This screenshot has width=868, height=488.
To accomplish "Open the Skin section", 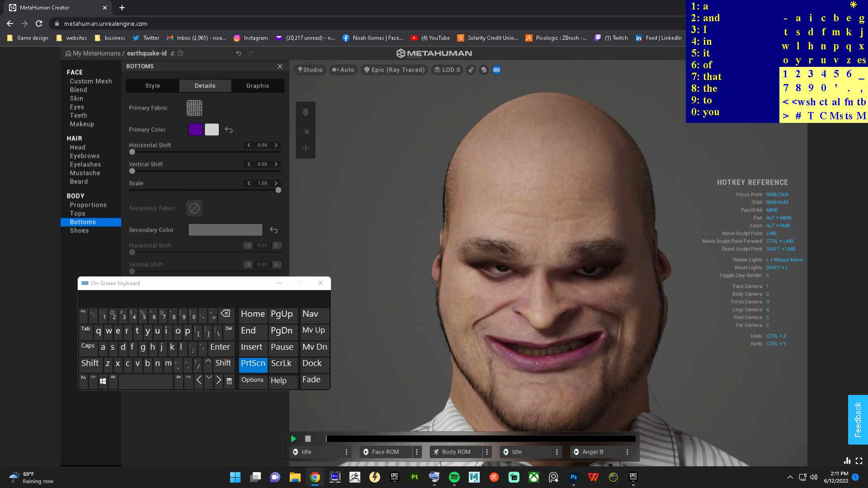I will [x=76, y=99].
